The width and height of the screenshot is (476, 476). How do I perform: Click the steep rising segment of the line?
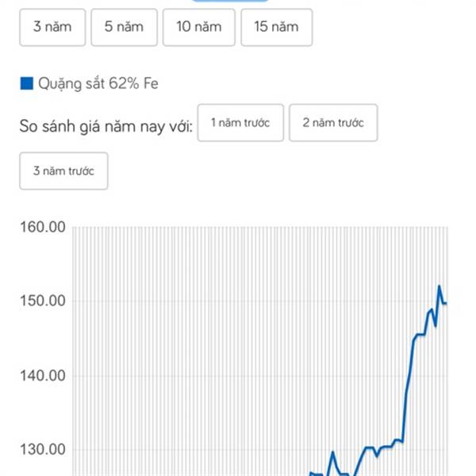pyautogui.click(x=407, y=392)
